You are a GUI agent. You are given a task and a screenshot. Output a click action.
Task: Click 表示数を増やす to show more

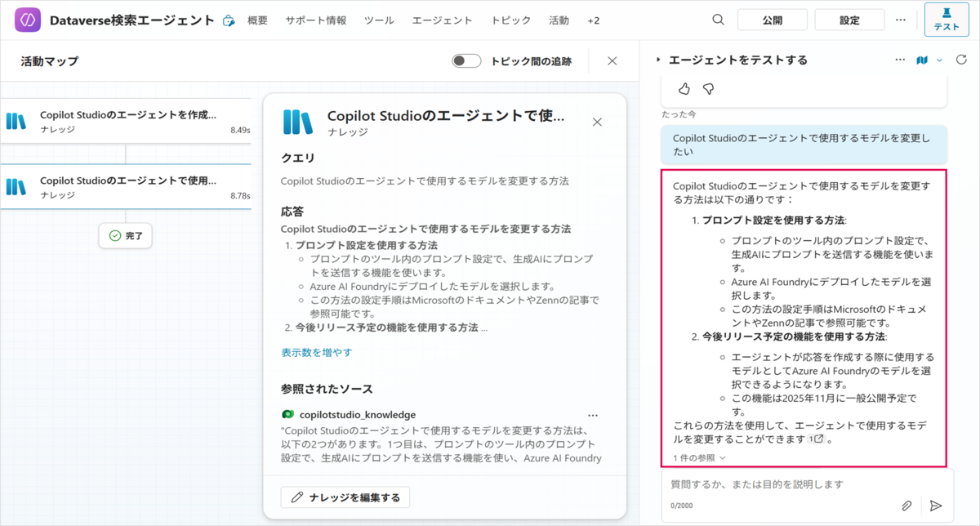(317, 352)
